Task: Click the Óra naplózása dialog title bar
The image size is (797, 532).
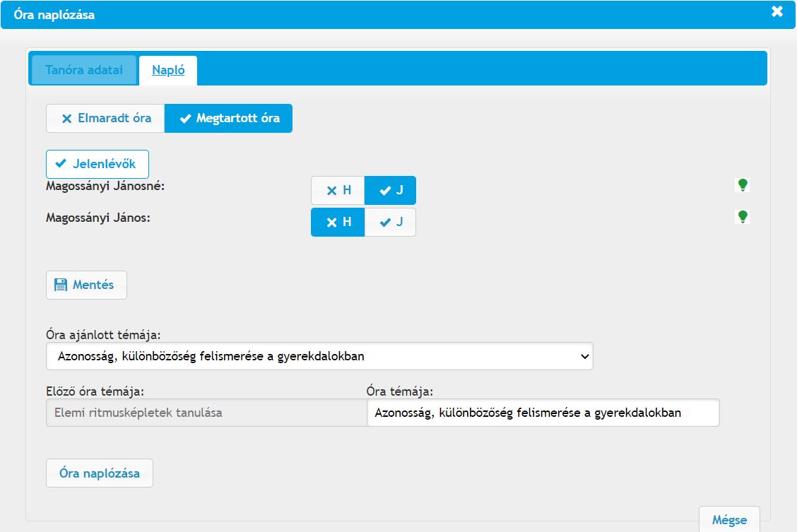Action: click(x=353, y=15)
